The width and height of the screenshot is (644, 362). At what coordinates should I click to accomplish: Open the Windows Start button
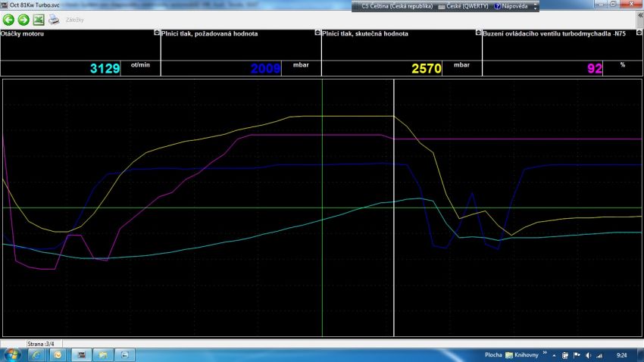(12, 354)
